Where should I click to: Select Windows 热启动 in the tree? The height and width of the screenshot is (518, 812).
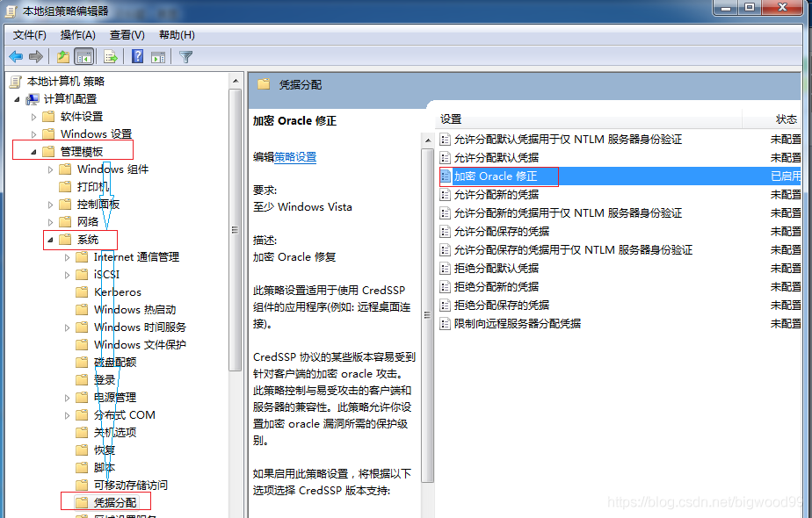click(x=134, y=309)
